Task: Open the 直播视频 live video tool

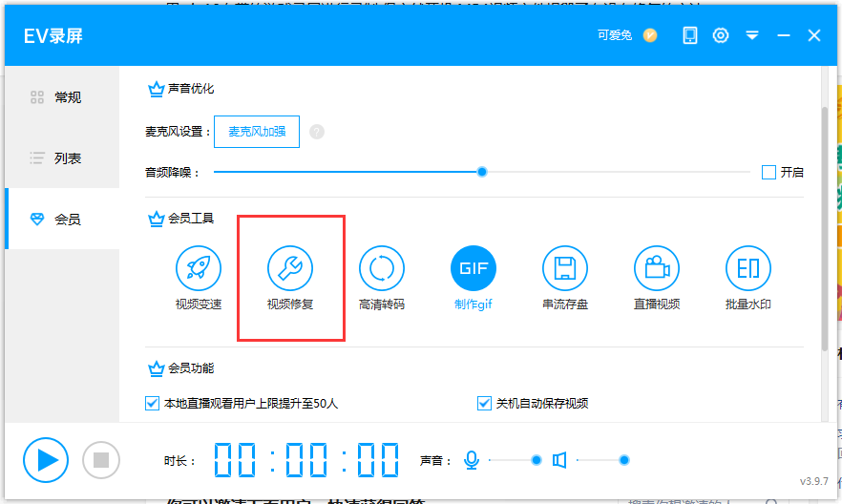Action: pos(656,278)
